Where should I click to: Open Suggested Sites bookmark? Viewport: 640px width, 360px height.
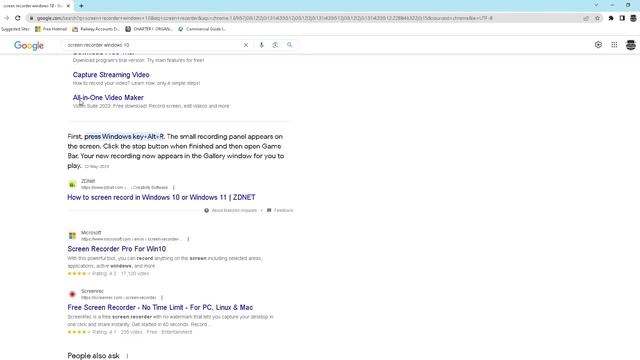click(x=15, y=29)
